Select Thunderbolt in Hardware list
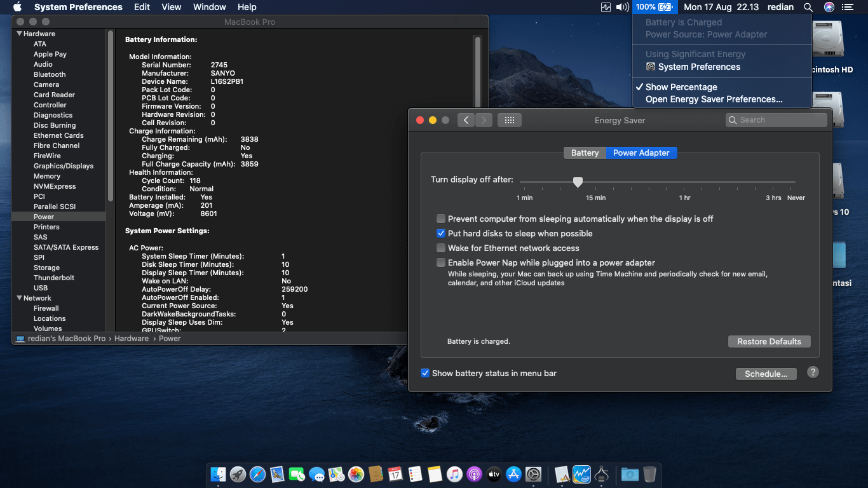868x488 pixels. pyautogui.click(x=54, y=278)
